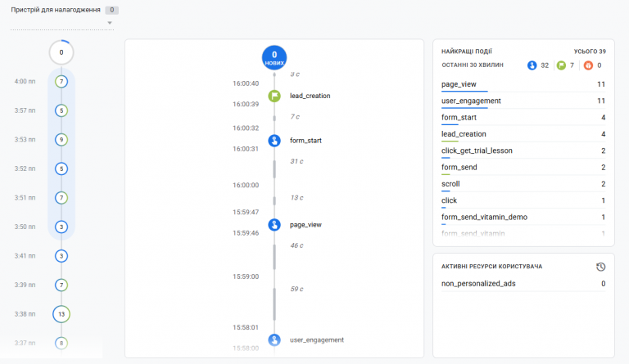Filter by blue events icon showing 32
629x364 pixels.
click(x=532, y=65)
